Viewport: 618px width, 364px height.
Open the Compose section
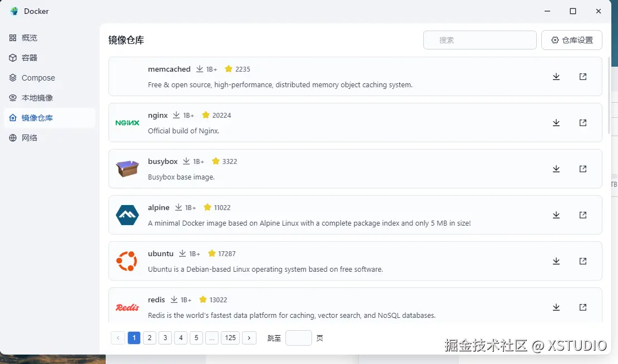click(x=50, y=78)
